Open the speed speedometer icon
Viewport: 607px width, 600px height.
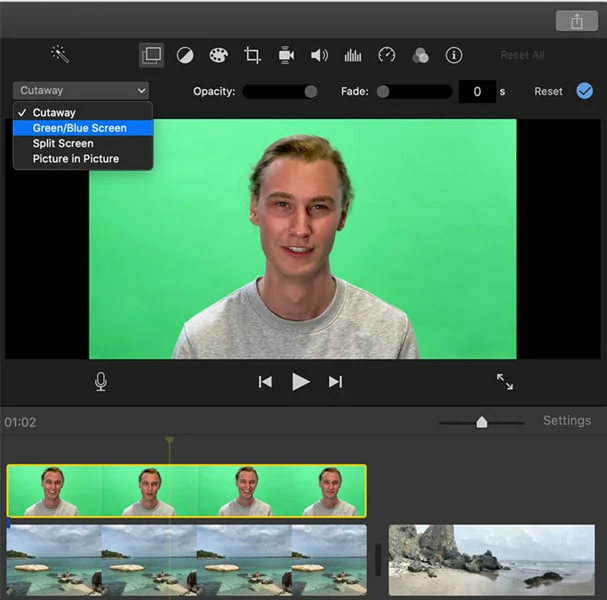[387, 55]
